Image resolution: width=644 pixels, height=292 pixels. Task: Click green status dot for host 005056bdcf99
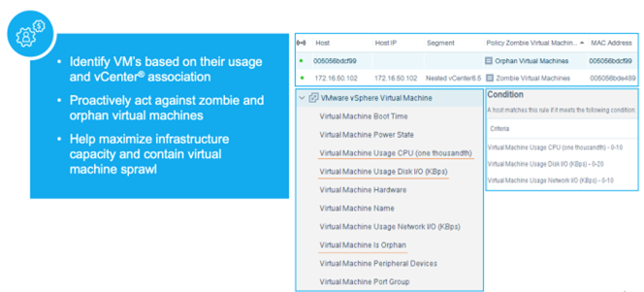(x=302, y=61)
